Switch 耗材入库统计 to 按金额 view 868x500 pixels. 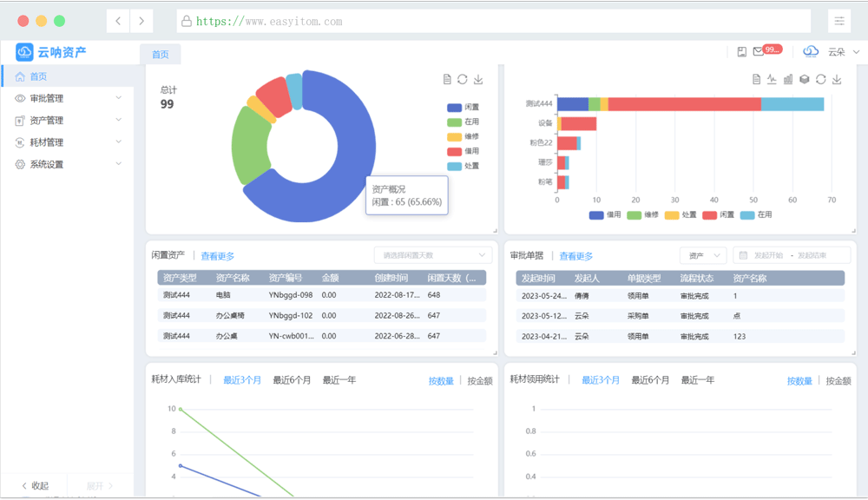coord(480,381)
